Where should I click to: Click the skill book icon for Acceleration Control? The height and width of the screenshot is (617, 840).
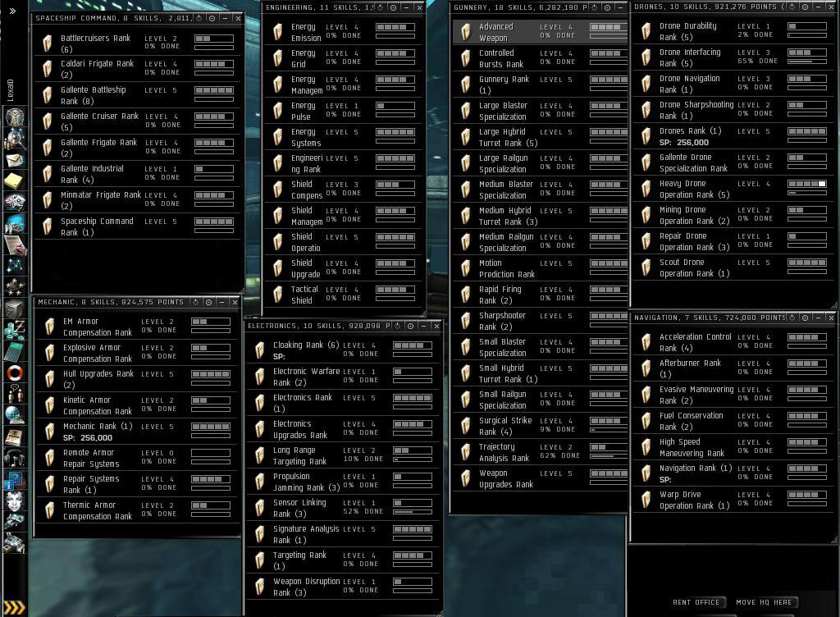(x=646, y=341)
